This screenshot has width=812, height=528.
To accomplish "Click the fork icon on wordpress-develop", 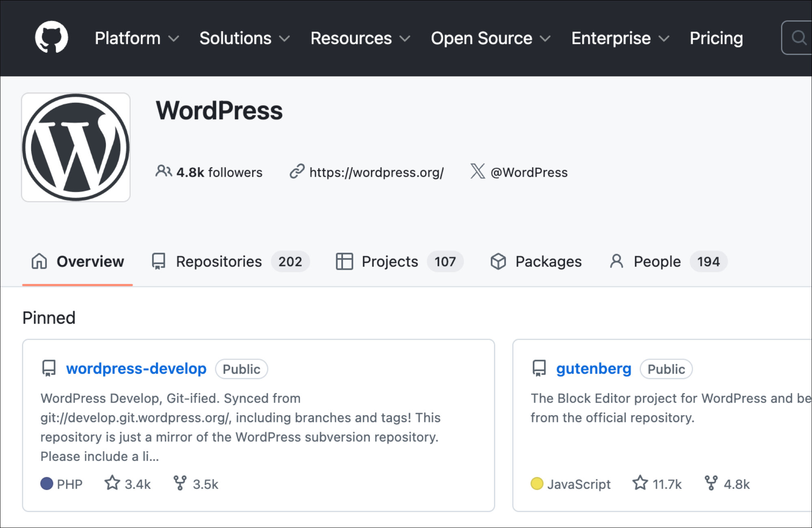I will (x=180, y=483).
